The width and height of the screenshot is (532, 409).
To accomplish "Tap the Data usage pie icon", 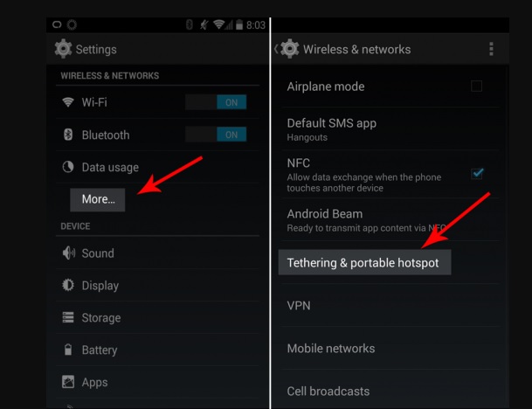I will (x=68, y=167).
